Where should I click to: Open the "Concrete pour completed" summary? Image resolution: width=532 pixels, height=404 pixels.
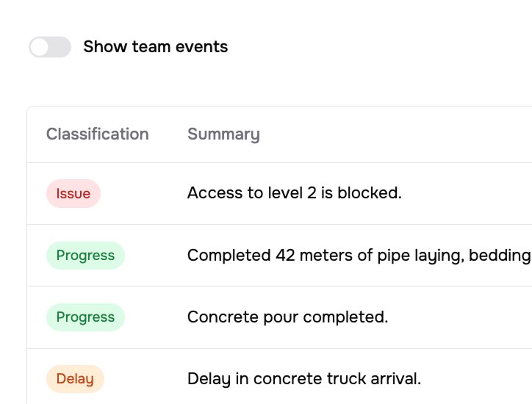[x=287, y=317]
